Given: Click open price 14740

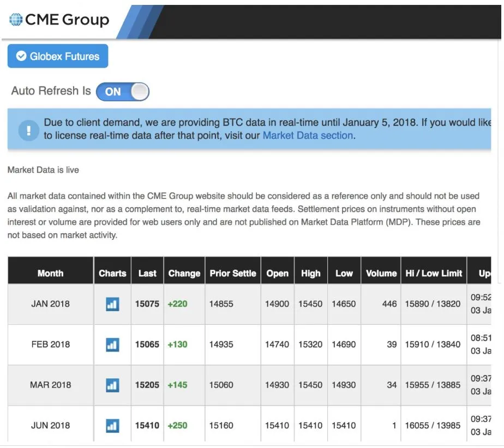Looking at the screenshot, I should (x=277, y=344).
